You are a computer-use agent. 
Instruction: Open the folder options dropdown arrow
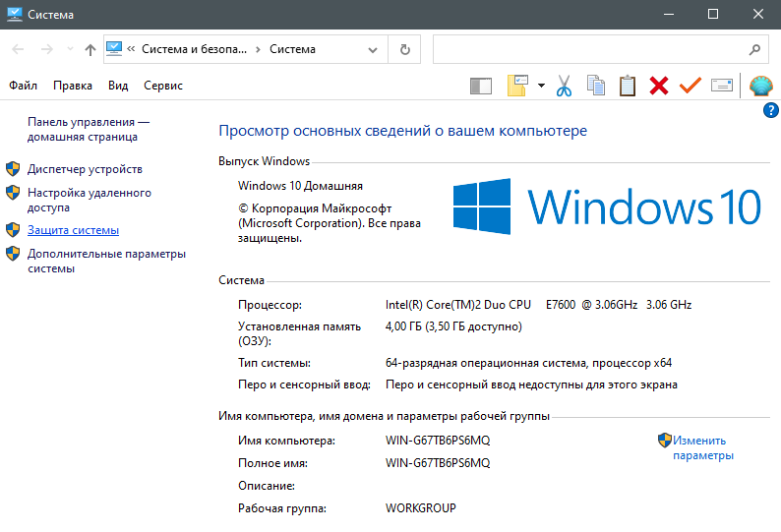coord(541,87)
